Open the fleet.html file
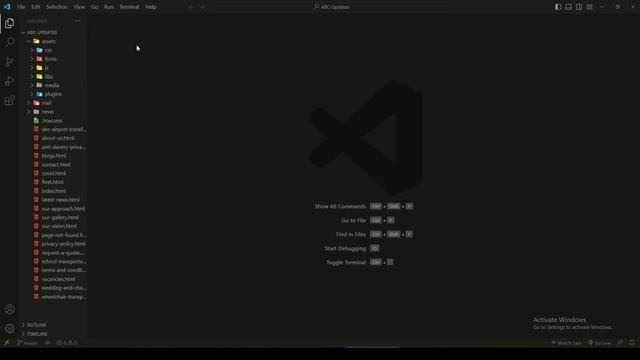 54,182
